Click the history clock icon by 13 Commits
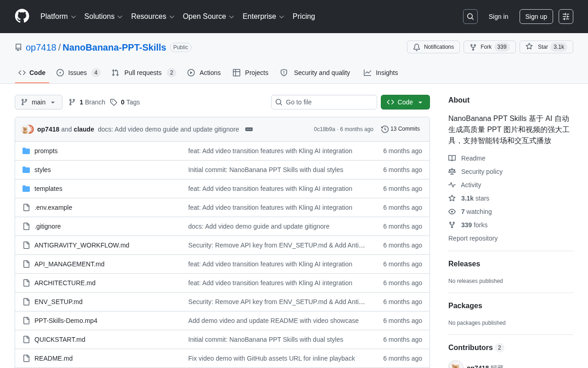 point(385,129)
